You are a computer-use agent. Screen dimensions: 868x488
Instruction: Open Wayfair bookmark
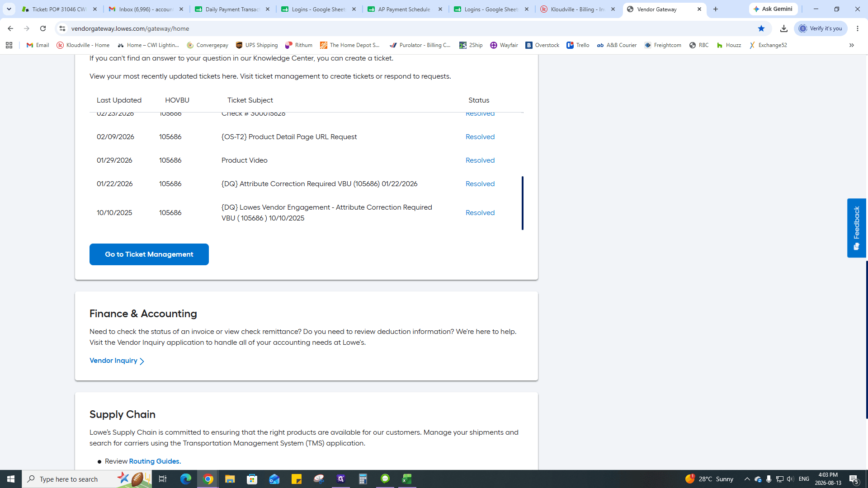coord(504,45)
